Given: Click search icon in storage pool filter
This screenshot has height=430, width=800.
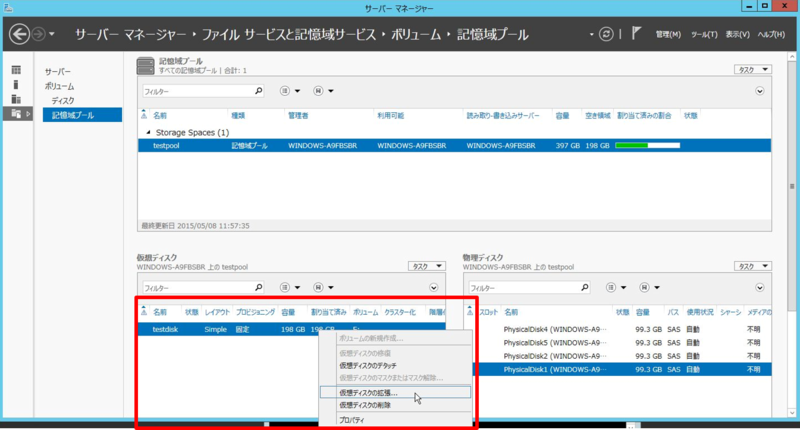Looking at the screenshot, I should [x=258, y=91].
